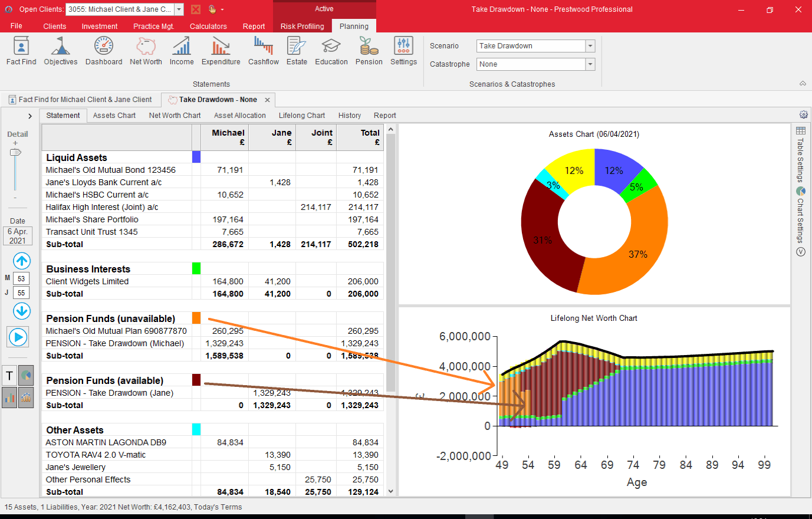The width and height of the screenshot is (812, 519).
Task: Click the Jane age field J 55
Action: [x=21, y=293]
